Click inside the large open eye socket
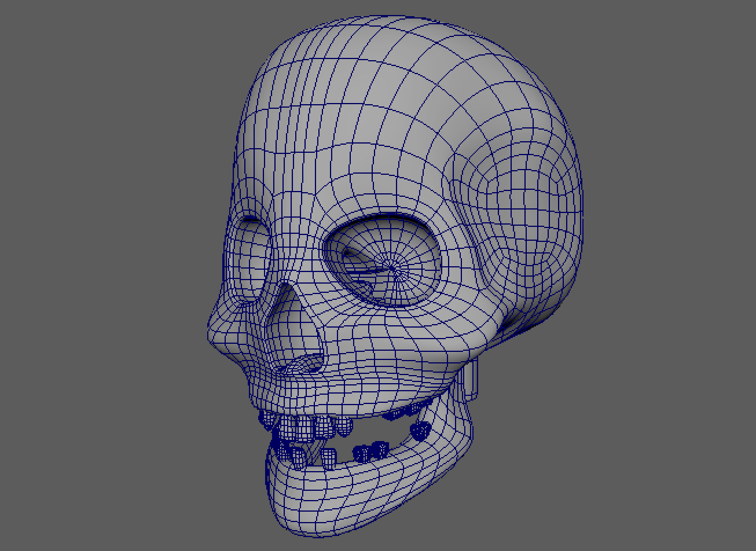The height and width of the screenshot is (551, 756). (383, 260)
